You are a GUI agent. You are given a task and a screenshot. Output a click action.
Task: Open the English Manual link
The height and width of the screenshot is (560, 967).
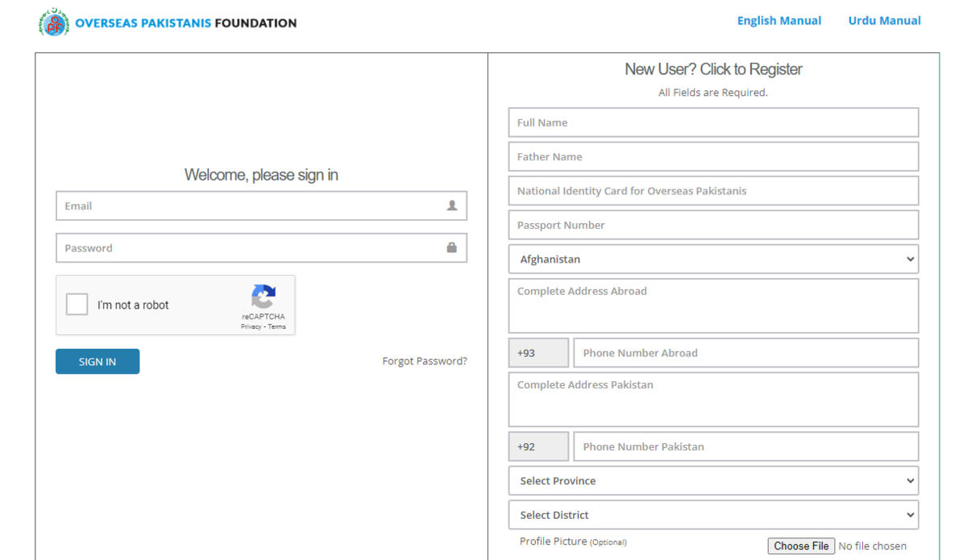coord(778,21)
